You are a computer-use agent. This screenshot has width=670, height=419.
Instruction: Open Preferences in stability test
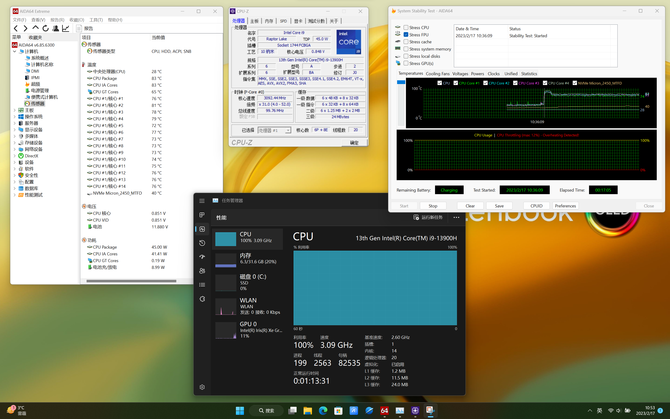click(x=565, y=206)
